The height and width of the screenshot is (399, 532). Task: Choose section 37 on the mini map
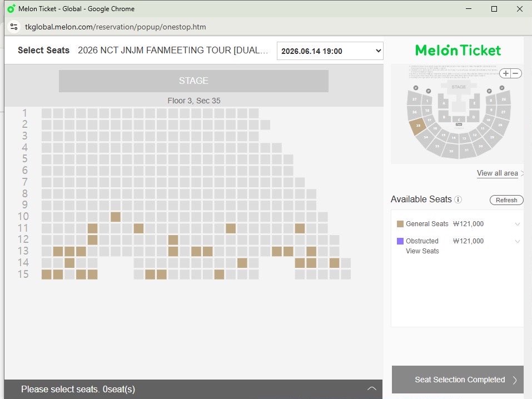[414, 99]
